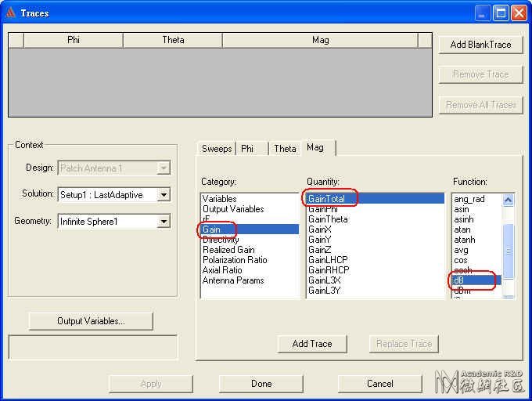Select the Mag tab

click(318, 148)
